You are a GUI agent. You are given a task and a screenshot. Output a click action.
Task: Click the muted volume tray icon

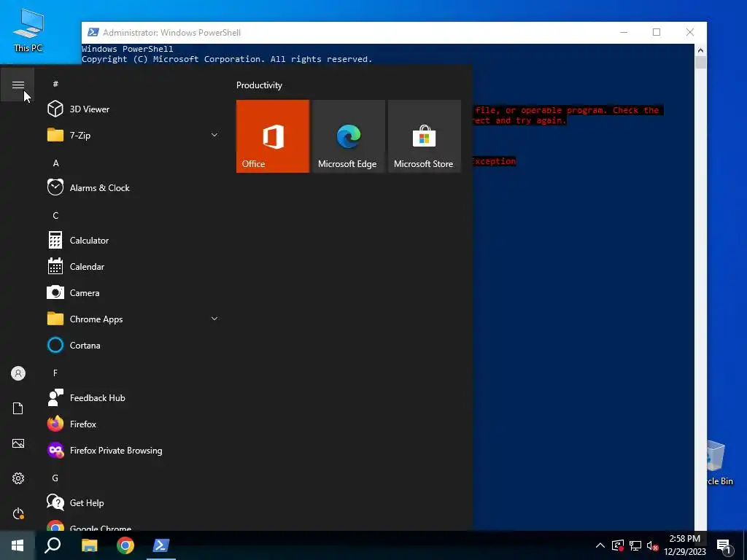(x=652, y=545)
